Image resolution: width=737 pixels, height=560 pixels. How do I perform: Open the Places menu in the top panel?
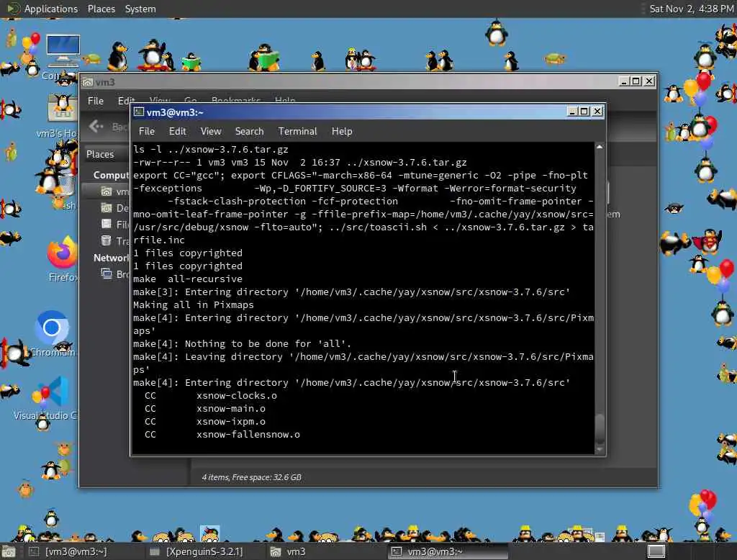[x=101, y=9]
